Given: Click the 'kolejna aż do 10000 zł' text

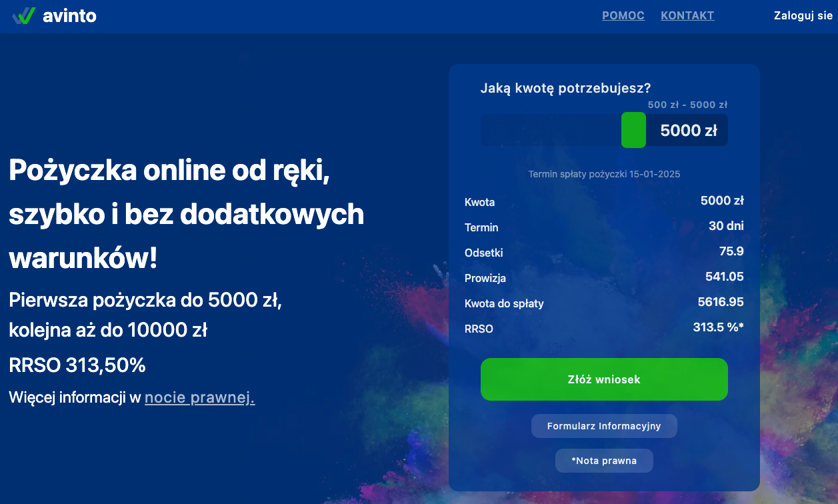Looking at the screenshot, I should (x=108, y=330).
